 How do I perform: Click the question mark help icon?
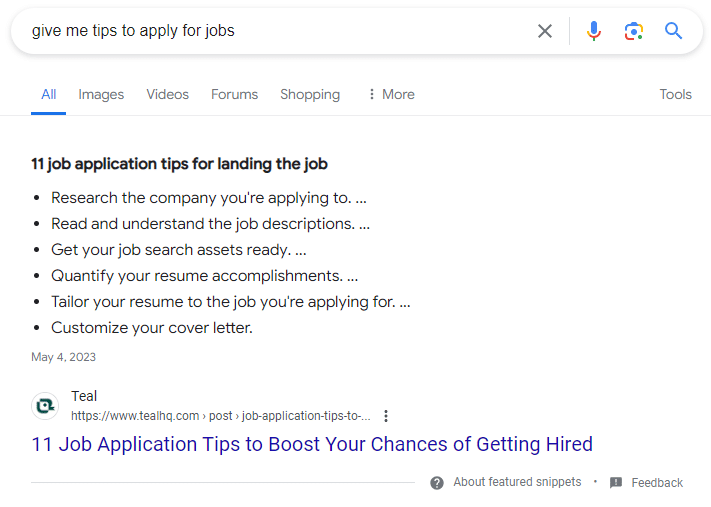tap(437, 483)
